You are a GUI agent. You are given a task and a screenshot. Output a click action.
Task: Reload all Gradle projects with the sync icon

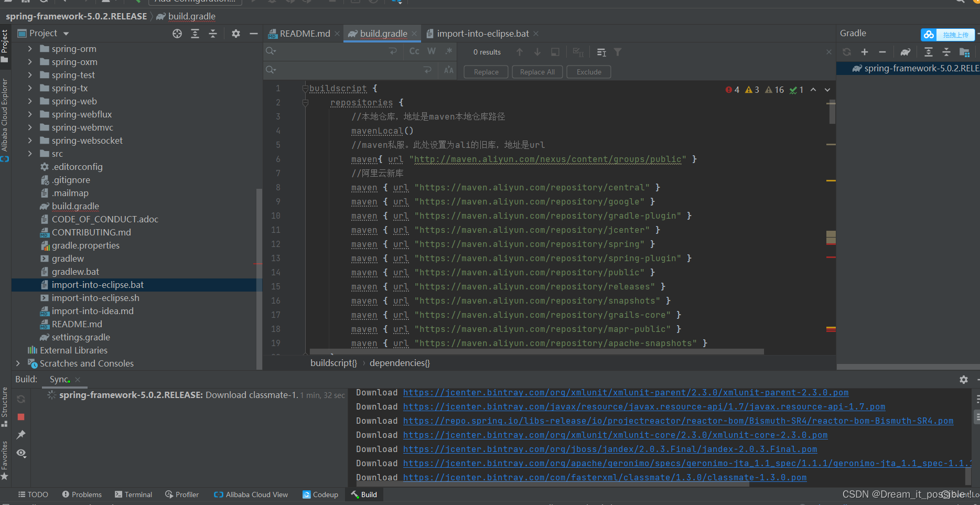(847, 52)
